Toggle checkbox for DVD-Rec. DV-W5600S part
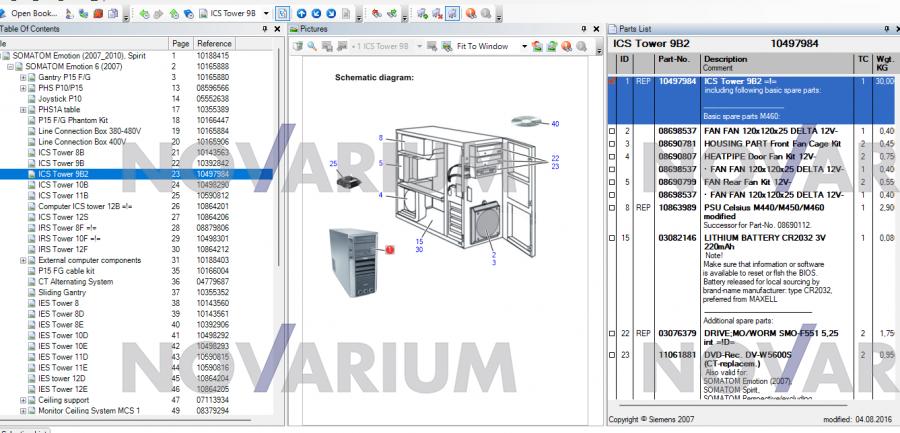The width and height of the screenshot is (900, 433). (x=612, y=354)
